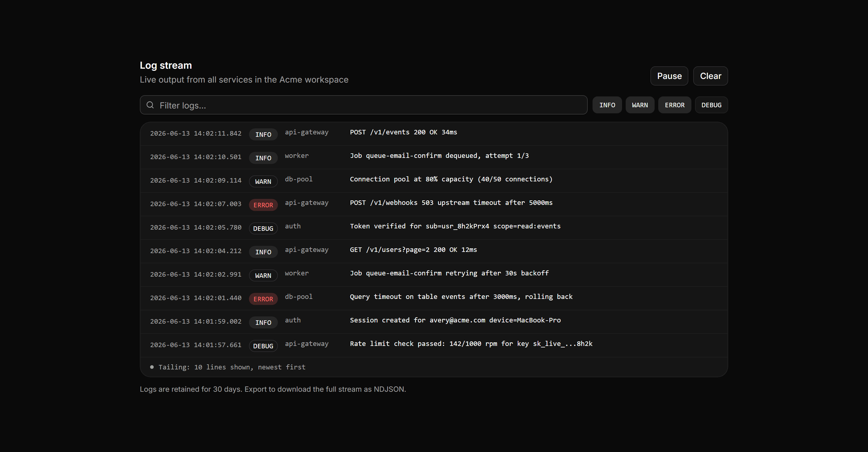Select the POST /v1/events 200 OK log message
868x452 pixels.
click(x=403, y=132)
